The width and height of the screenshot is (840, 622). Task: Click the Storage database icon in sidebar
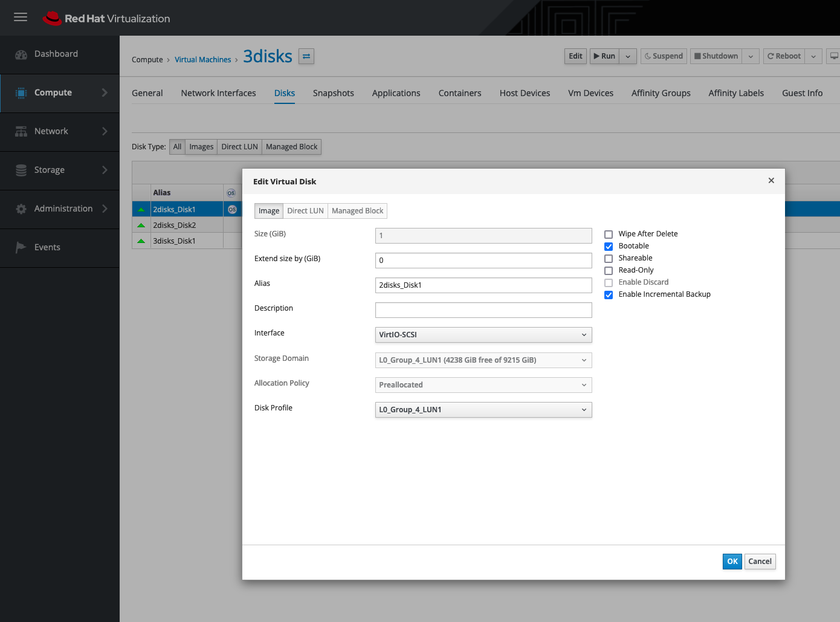click(21, 170)
